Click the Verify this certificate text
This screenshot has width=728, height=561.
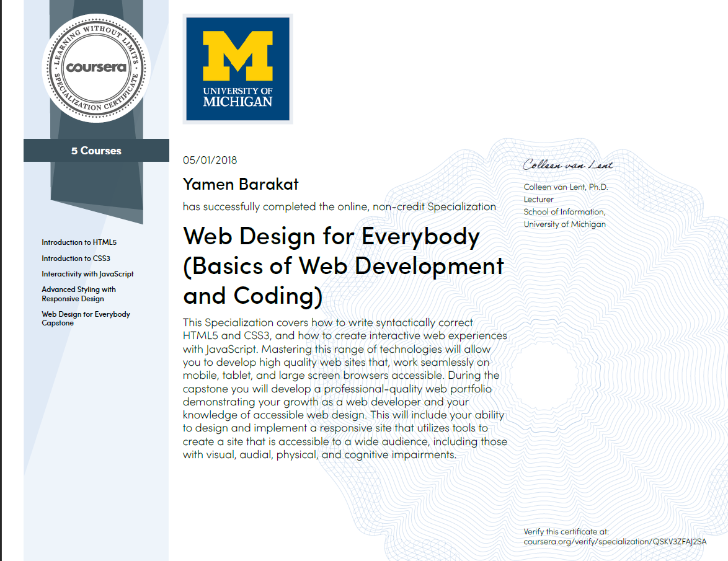pyautogui.click(x=567, y=531)
